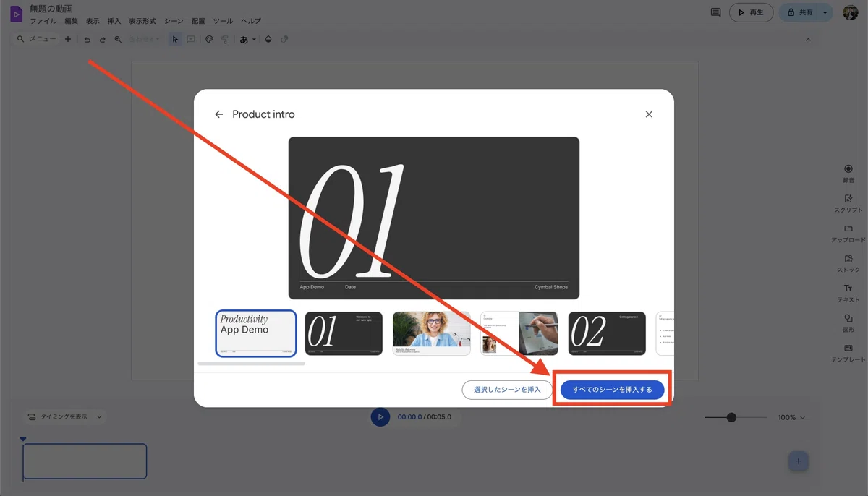Viewport: 868px width, 496px height.
Task: Click the blue timeline play button
Action: 380,417
